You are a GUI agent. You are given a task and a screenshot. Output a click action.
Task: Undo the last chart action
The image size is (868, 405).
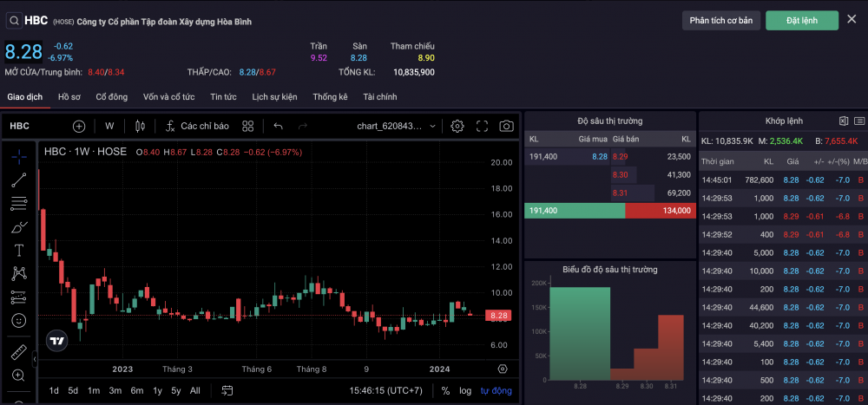click(278, 126)
